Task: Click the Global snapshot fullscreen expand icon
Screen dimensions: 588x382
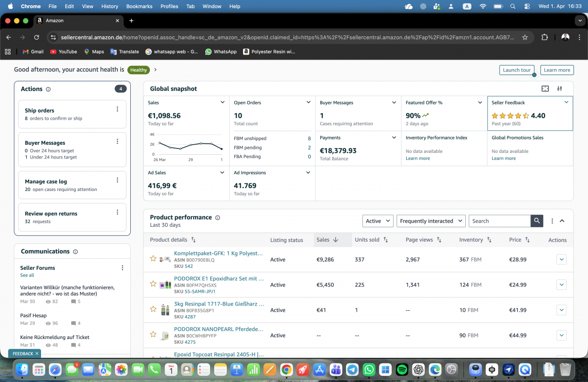Action: (545, 89)
